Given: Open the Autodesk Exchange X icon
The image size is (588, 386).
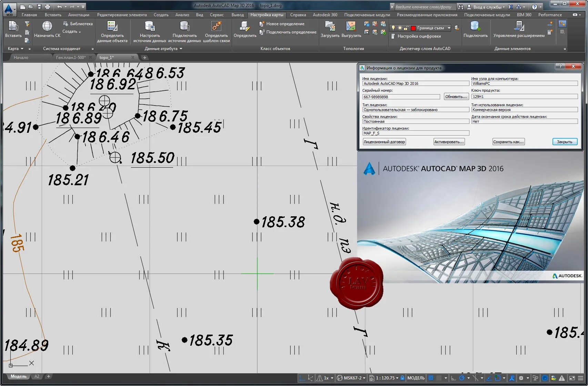Looking at the screenshot, I should tap(510, 7).
